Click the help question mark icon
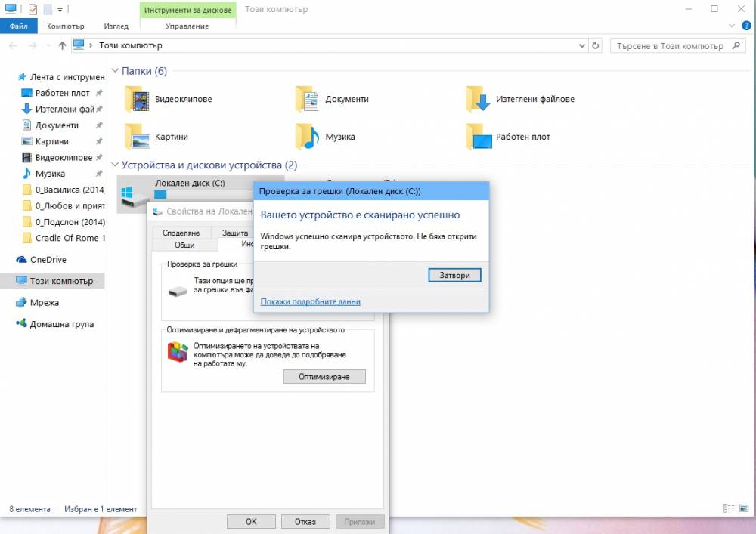756x534 pixels. click(x=746, y=26)
